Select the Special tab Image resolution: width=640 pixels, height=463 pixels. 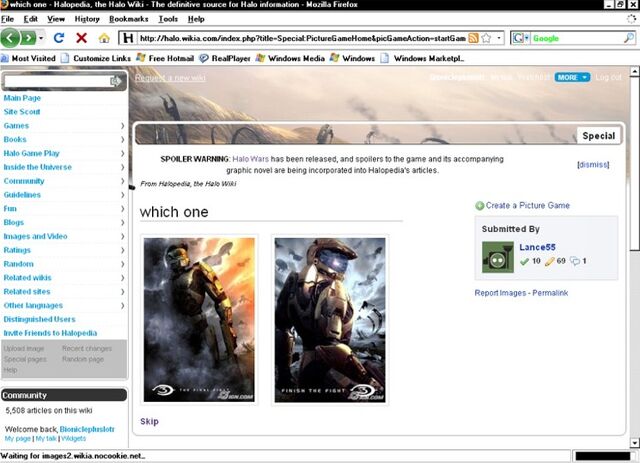[x=598, y=136]
